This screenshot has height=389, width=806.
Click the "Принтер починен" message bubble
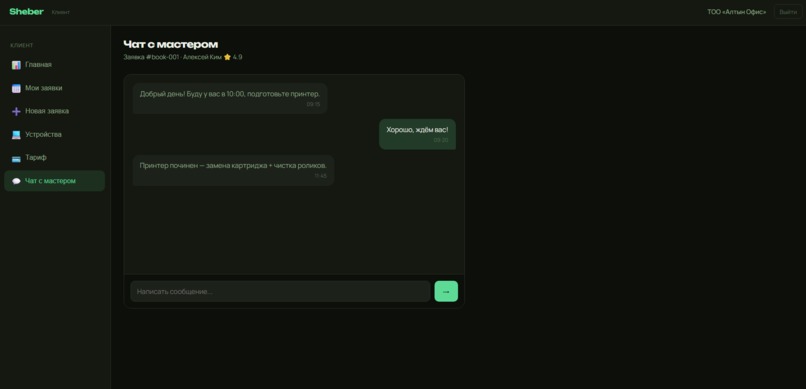coord(233,170)
